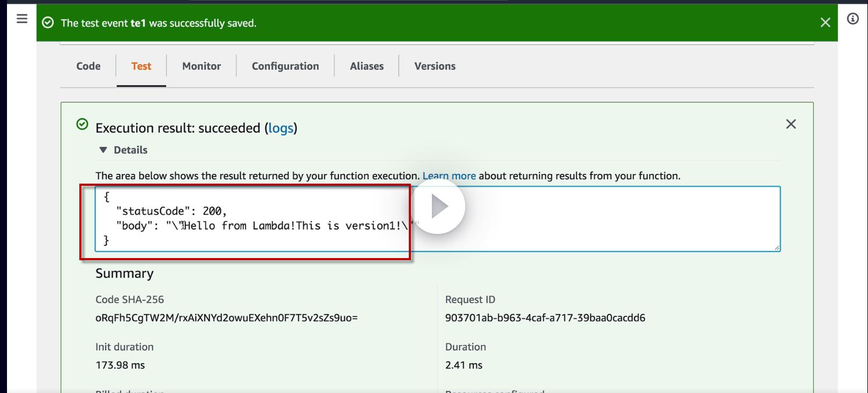The image size is (868, 393).
Task: Follow the Learn more link
Action: [x=449, y=176]
